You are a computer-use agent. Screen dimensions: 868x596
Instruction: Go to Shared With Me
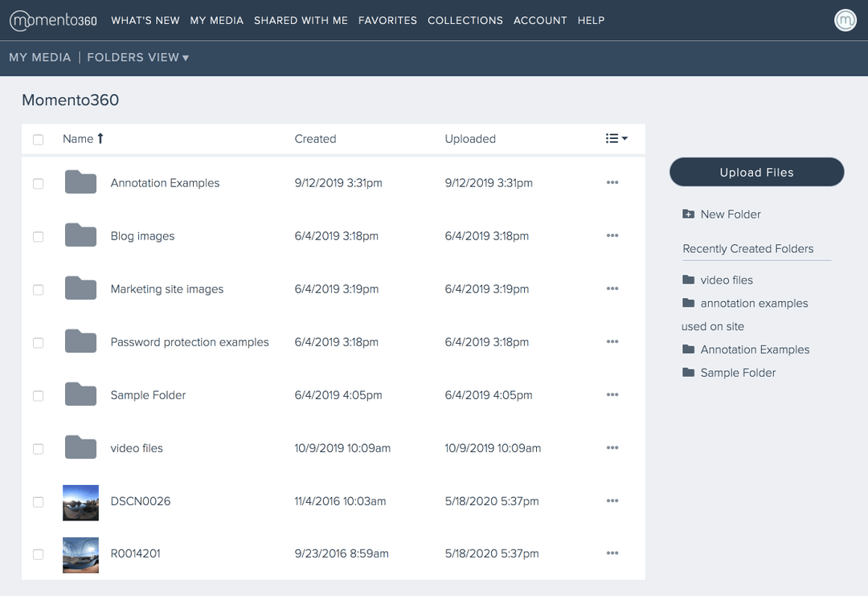(x=301, y=20)
